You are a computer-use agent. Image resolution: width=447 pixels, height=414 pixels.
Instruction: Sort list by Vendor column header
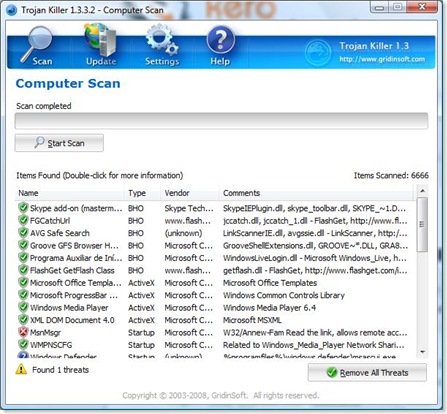(189, 193)
